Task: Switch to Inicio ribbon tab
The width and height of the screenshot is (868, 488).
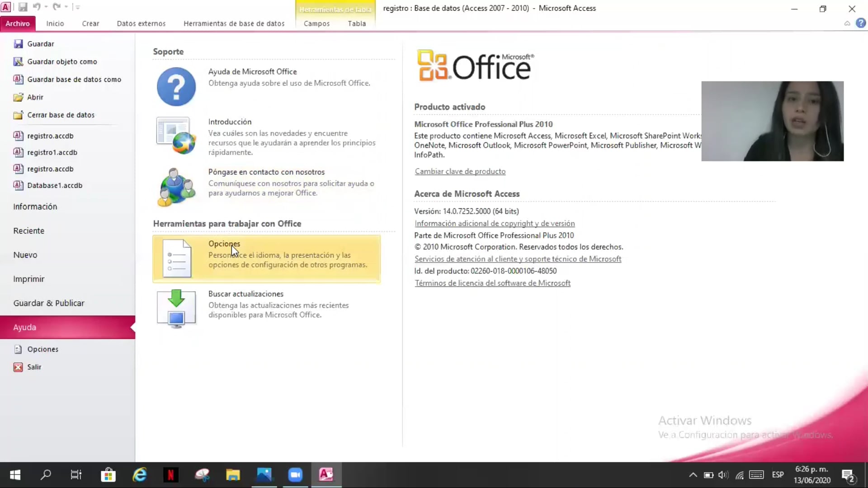Action: coord(55,23)
